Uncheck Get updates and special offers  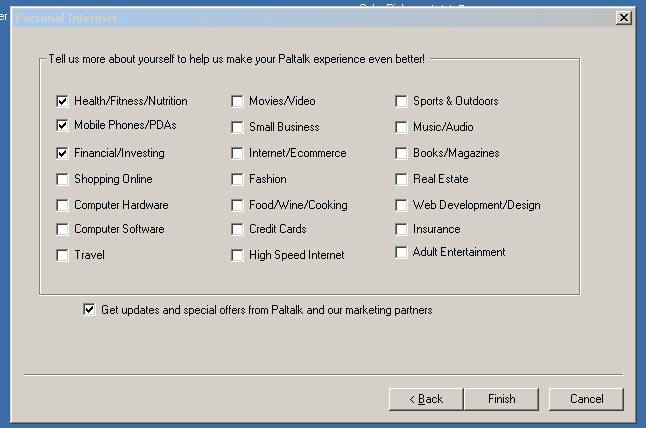[89, 309]
